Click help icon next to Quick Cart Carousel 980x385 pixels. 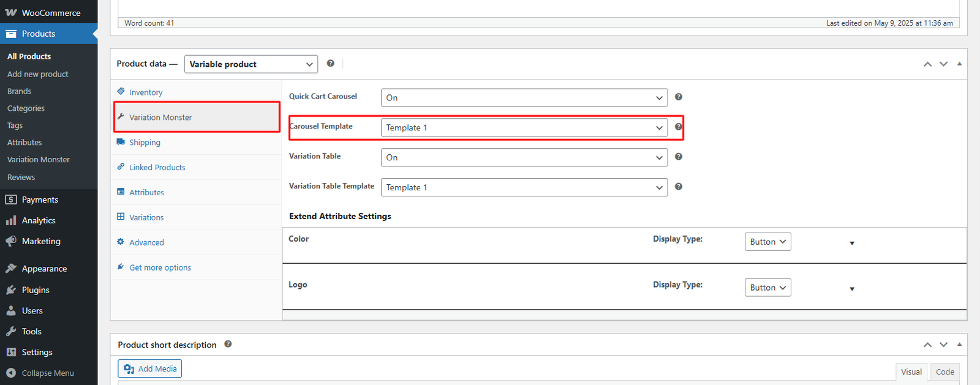click(x=678, y=97)
